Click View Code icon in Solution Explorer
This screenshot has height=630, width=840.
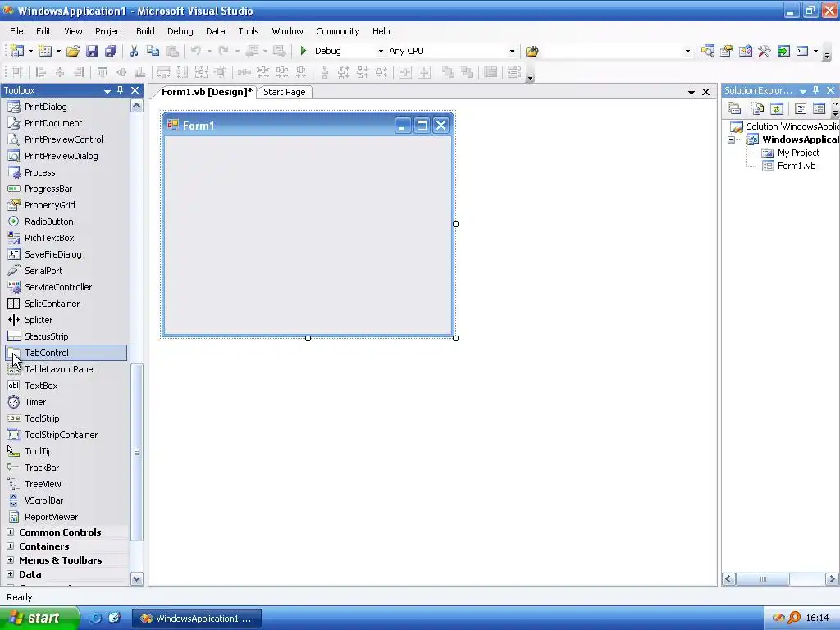(801, 109)
